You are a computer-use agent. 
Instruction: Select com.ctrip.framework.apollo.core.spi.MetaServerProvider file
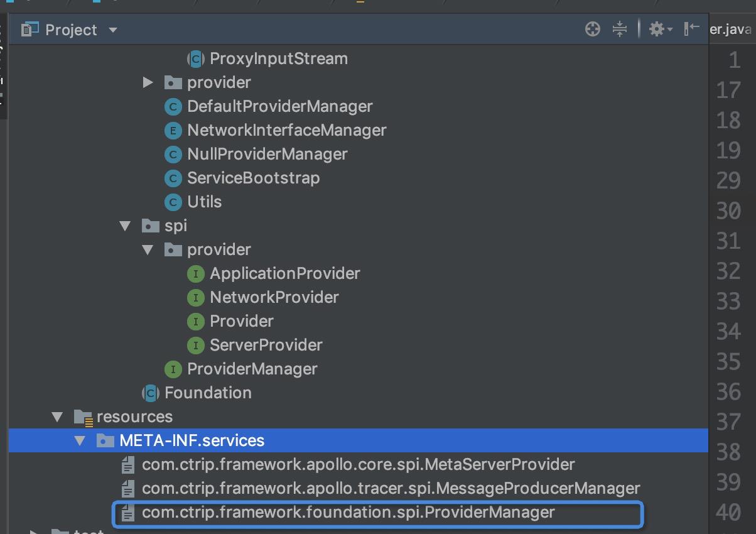point(358,465)
